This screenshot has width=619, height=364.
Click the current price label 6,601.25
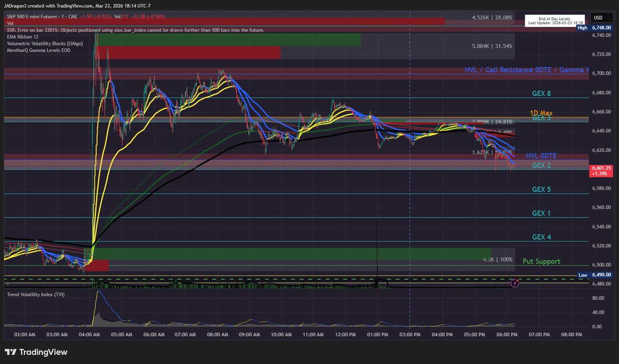601,171
